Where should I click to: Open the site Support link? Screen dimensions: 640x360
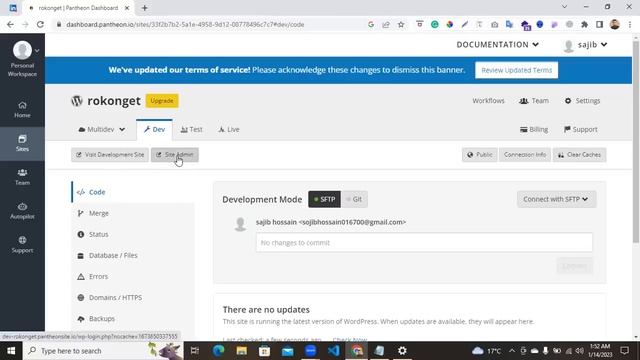[580, 129]
